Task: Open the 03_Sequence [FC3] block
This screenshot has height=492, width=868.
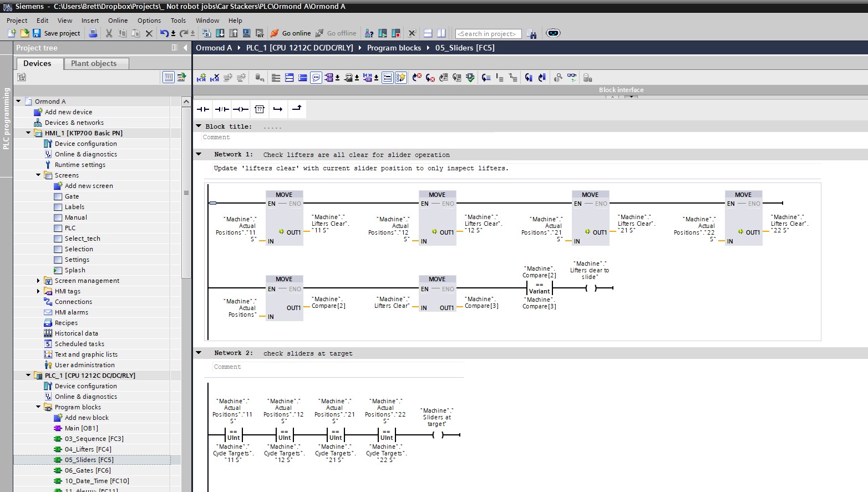Action: pos(94,439)
